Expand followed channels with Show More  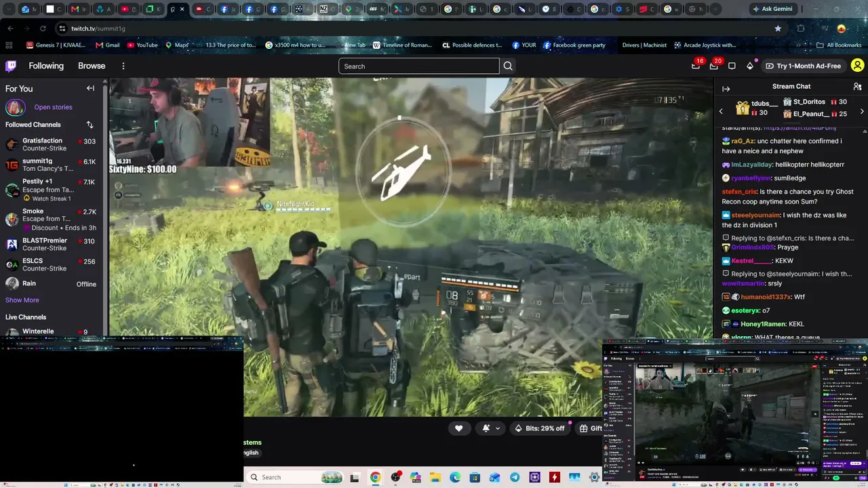[x=22, y=300]
